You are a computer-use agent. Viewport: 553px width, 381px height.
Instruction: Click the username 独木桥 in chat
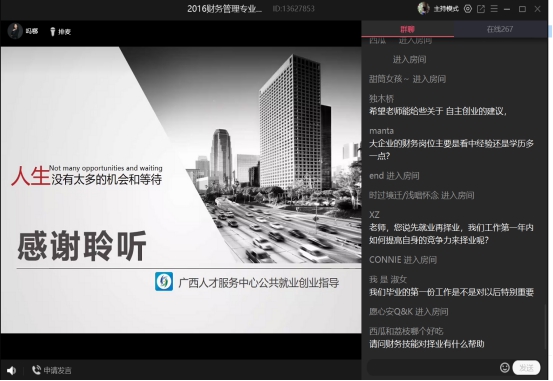(381, 98)
